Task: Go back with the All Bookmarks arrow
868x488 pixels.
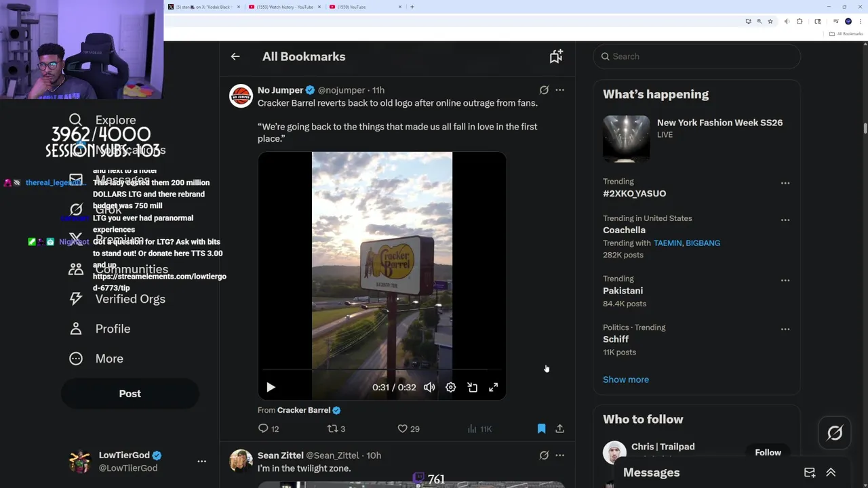Action: click(x=235, y=57)
